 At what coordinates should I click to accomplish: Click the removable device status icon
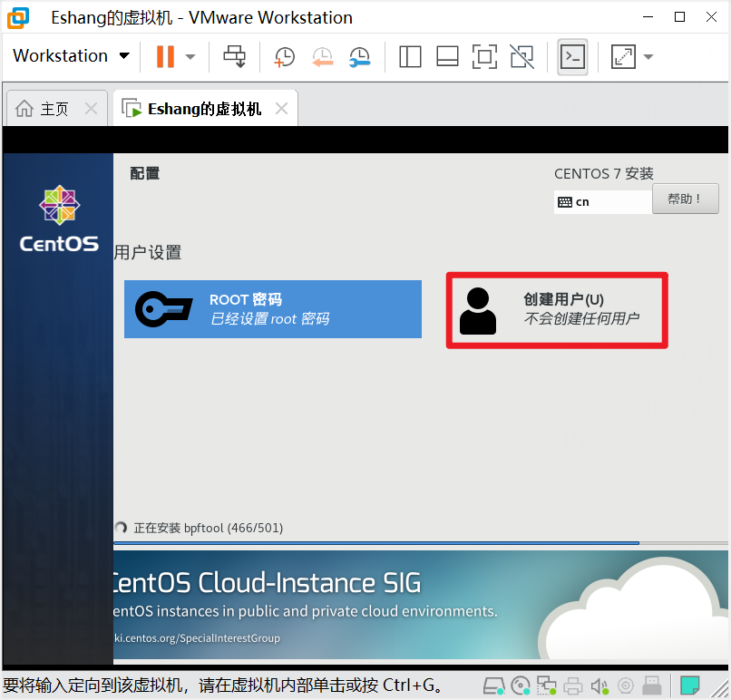(652, 685)
